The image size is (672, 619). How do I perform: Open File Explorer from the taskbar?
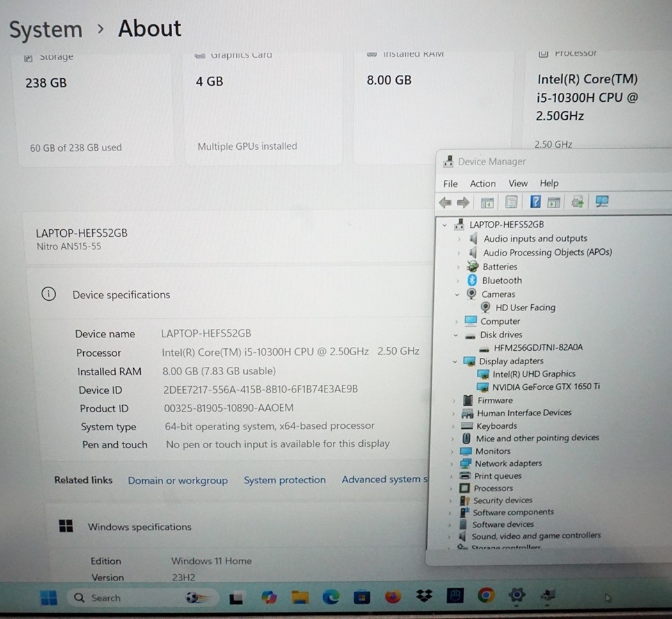300,597
